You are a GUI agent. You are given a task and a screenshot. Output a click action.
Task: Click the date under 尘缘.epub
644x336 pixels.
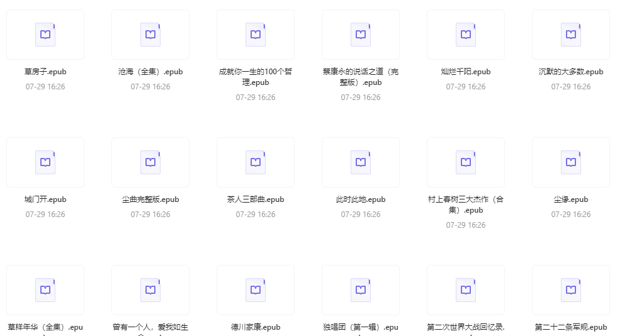(x=571, y=215)
